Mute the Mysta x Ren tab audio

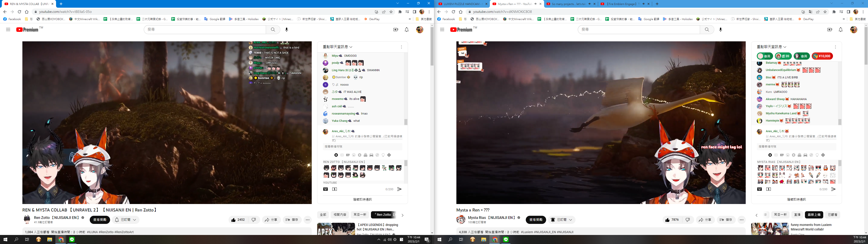point(536,4)
